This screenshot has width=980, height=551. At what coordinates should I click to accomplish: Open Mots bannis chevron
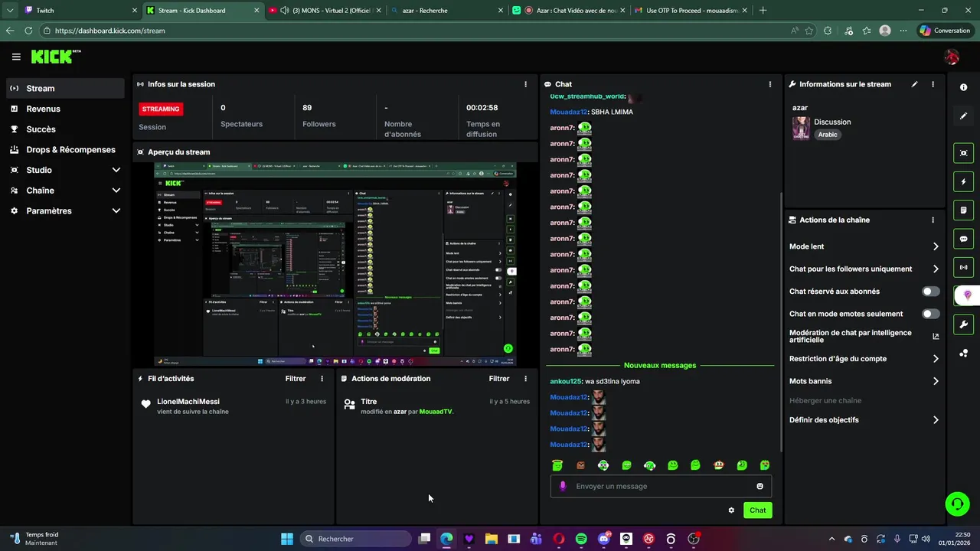coord(936,381)
